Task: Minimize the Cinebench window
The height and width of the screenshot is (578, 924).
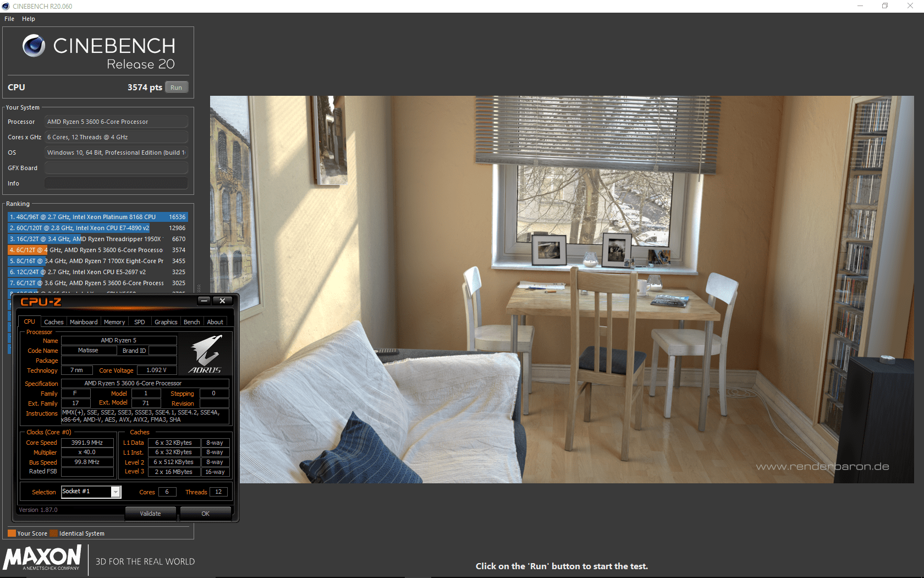Action: point(860,6)
